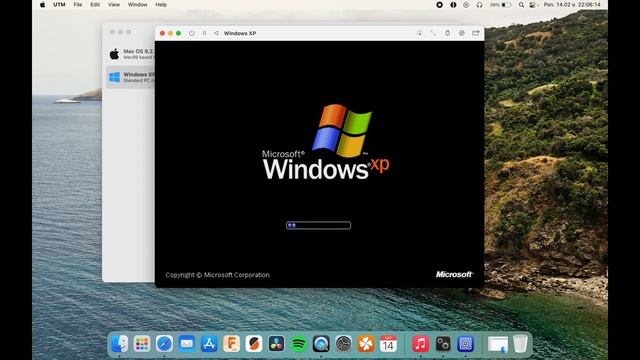Open the Window menu
Screen dimensions: 640x360
138,5
